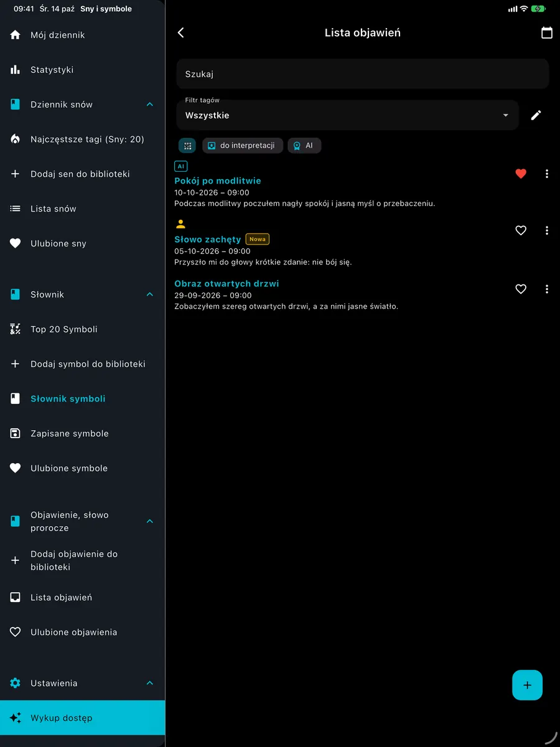
Task: Open Zapisane symbole page
Action: point(83,433)
